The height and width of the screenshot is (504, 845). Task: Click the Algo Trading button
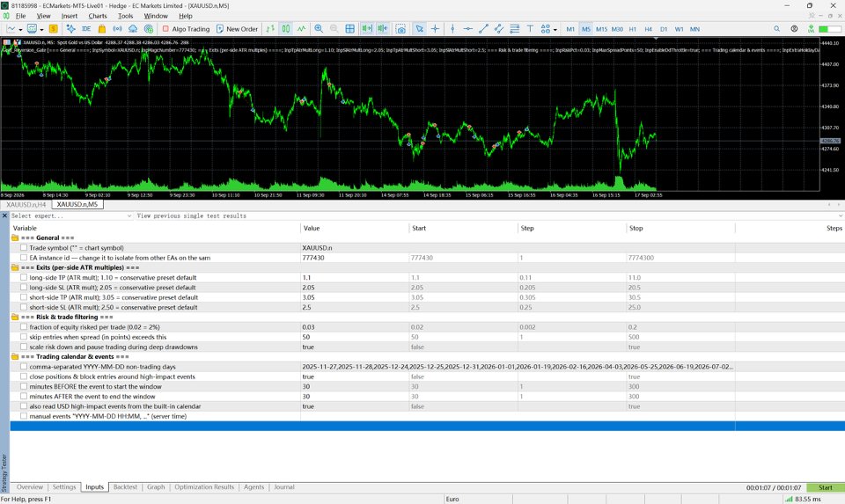186,29
